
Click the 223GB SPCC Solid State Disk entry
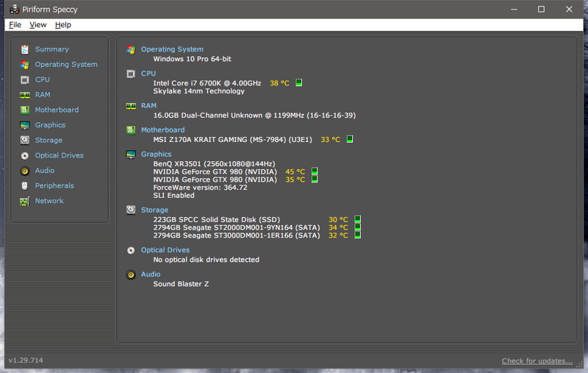217,219
